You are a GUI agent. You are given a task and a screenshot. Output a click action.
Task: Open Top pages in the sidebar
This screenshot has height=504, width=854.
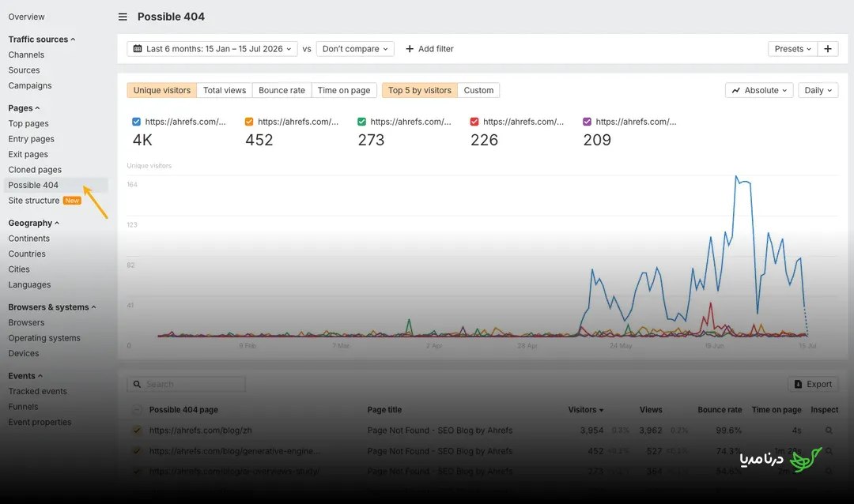28,123
